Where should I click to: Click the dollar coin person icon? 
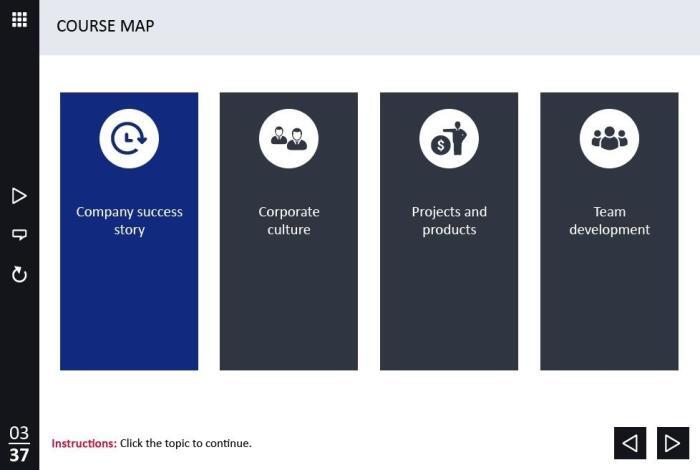pyautogui.click(x=449, y=138)
